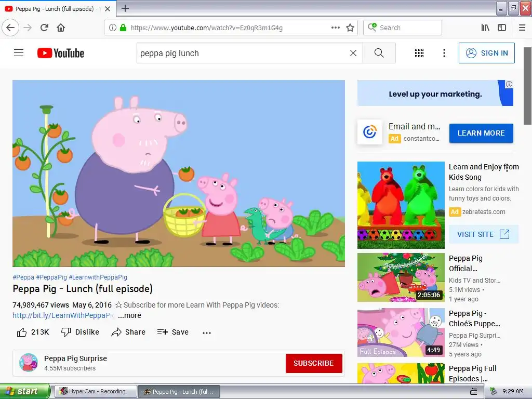Click the Level up your marketing banner
Image resolution: width=532 pixels, height=399 pixels.
435,94
